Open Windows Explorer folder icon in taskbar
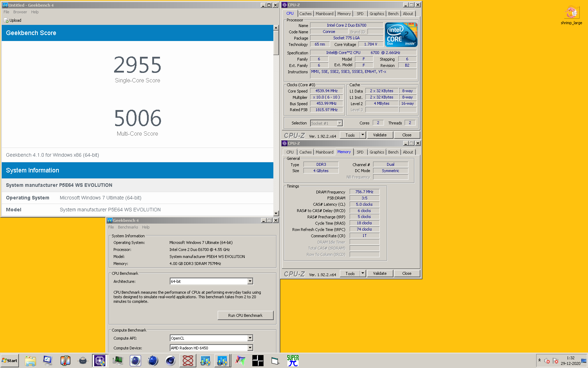This screenshot has height=368, width=588. [x=30, y=361]
